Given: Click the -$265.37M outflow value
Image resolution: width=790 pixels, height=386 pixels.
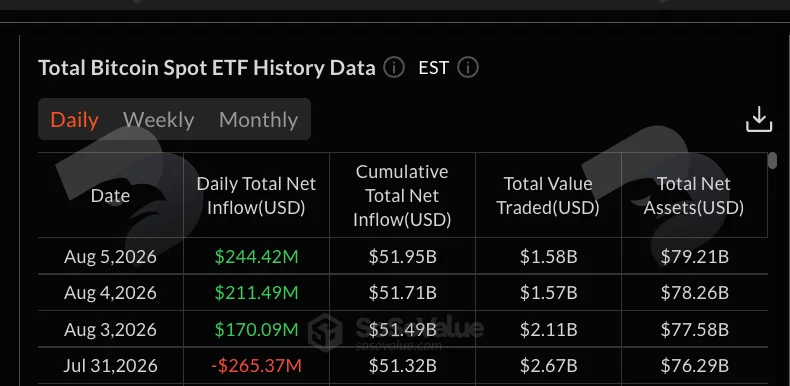Looking at the screenshot, I should (x=256, y=365).
